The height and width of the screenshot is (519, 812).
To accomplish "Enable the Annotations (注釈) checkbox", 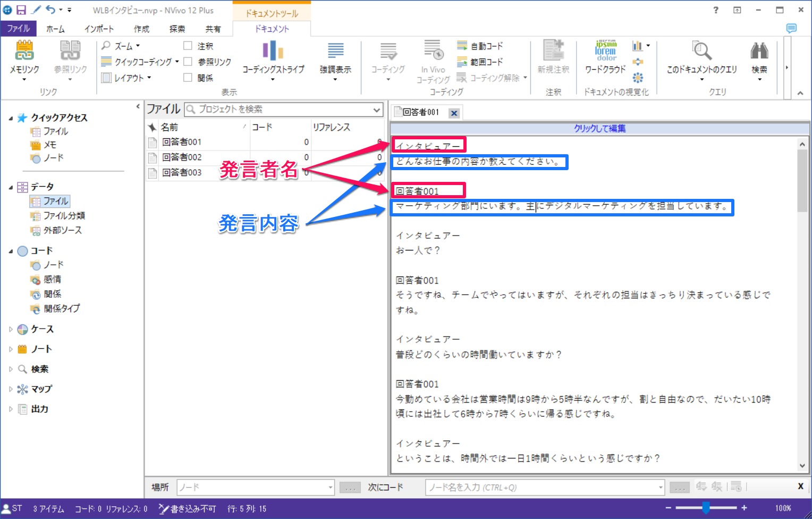I will [x=188, y=46].
